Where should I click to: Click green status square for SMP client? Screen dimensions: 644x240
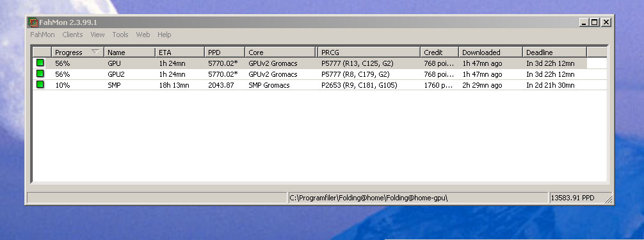point(40,84)
